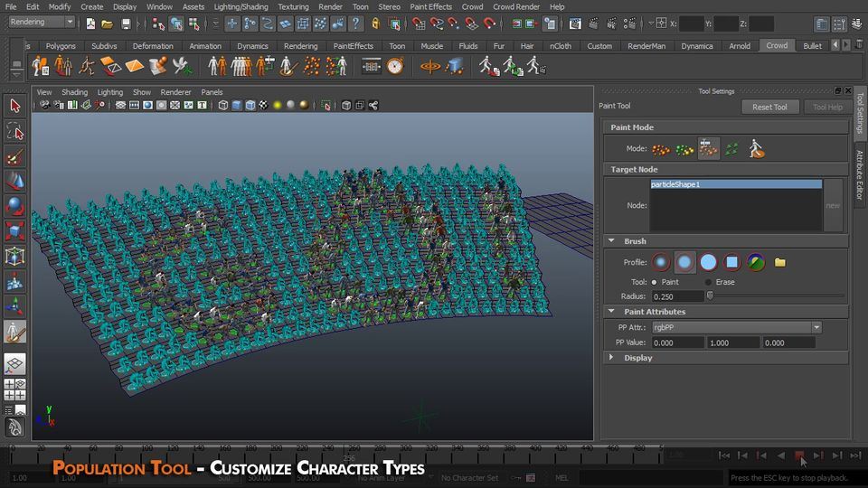Switch to the Dynamics shelf tab
868x488 pixels.
(252, 46)
